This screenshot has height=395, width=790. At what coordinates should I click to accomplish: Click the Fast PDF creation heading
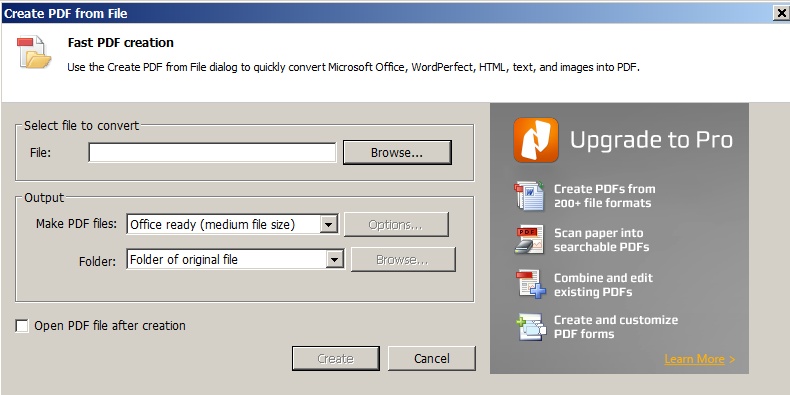click(121, 43)
